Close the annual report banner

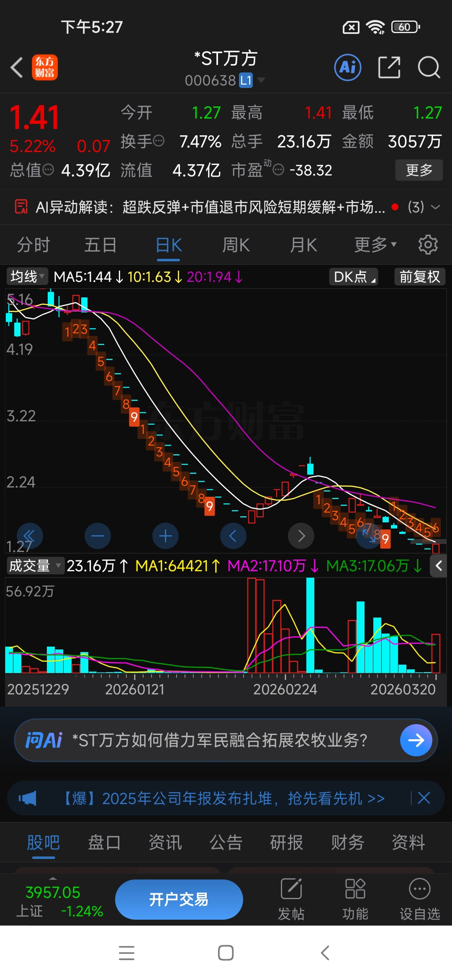coord(424,798)
